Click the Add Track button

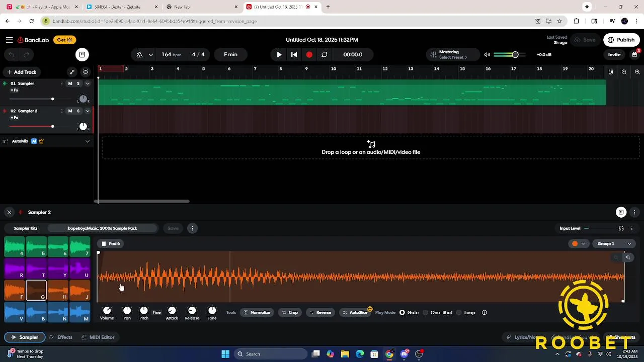pos(22,72)
